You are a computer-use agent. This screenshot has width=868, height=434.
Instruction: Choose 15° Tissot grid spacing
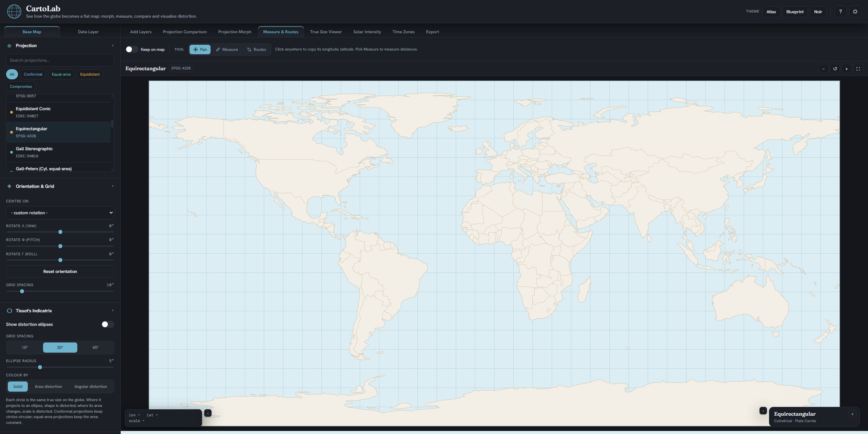pyautogui.click(x=25, y=348)
